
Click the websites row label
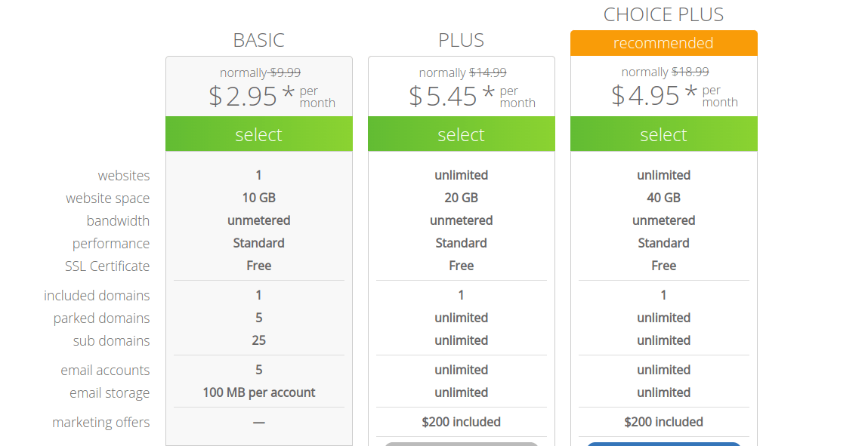tap(124, 175)
